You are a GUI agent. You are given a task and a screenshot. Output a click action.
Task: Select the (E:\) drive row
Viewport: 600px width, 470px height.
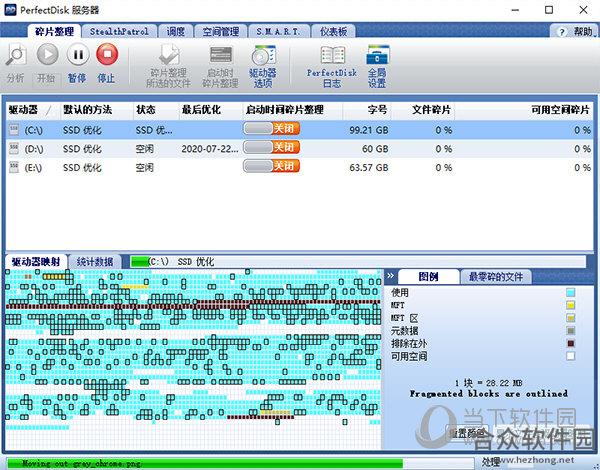[300, 167]
